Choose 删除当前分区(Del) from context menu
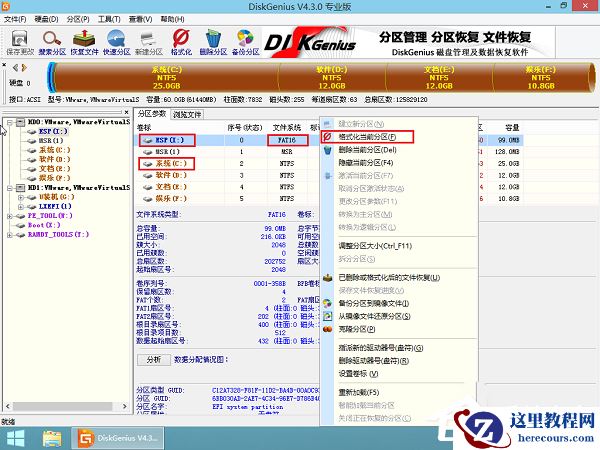Screen dimensions: 600x450 [x=367, y=150]
